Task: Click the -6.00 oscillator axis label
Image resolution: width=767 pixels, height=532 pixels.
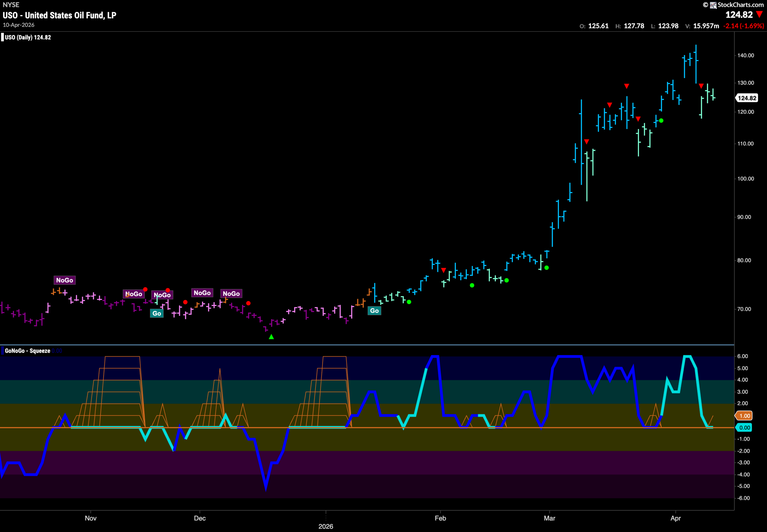Action: 743,498
